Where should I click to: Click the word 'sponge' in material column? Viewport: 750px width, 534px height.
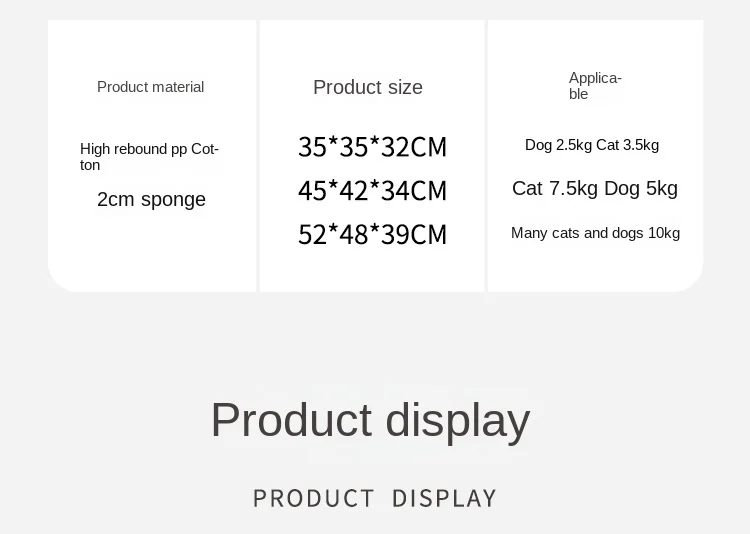coord(173,200)
